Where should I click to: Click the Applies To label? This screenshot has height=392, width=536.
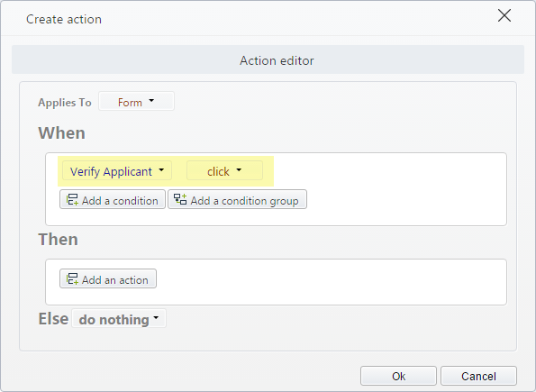65,102
